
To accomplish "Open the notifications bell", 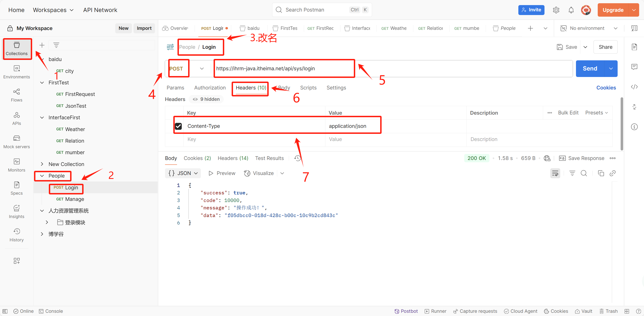I will point(571,10).
